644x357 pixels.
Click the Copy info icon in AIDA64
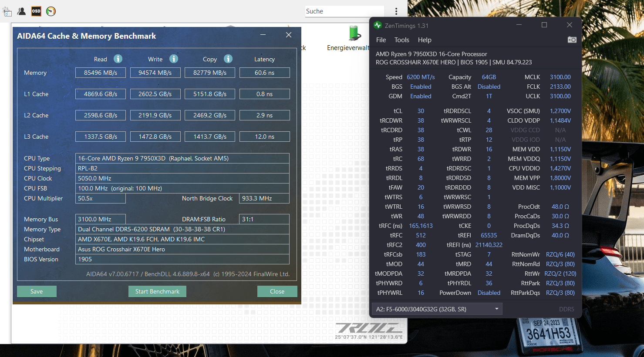[228, 59]
